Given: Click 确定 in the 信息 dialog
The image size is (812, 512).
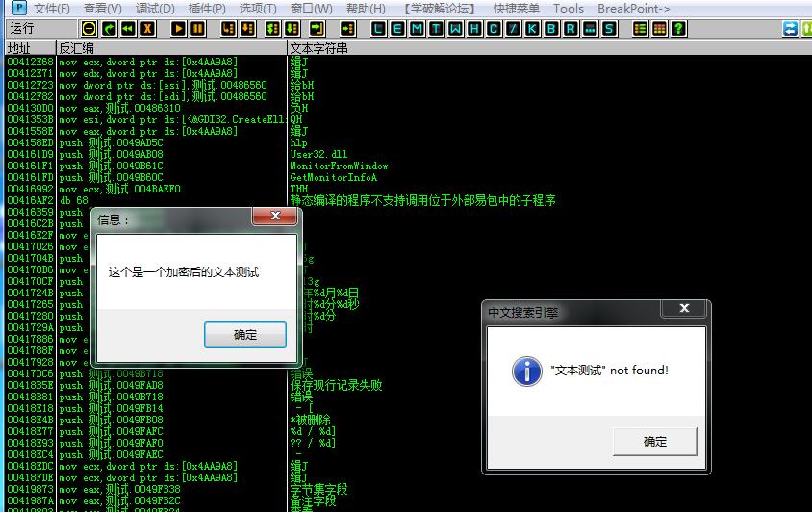Looking at the screenshot, I should coord(245,335).
